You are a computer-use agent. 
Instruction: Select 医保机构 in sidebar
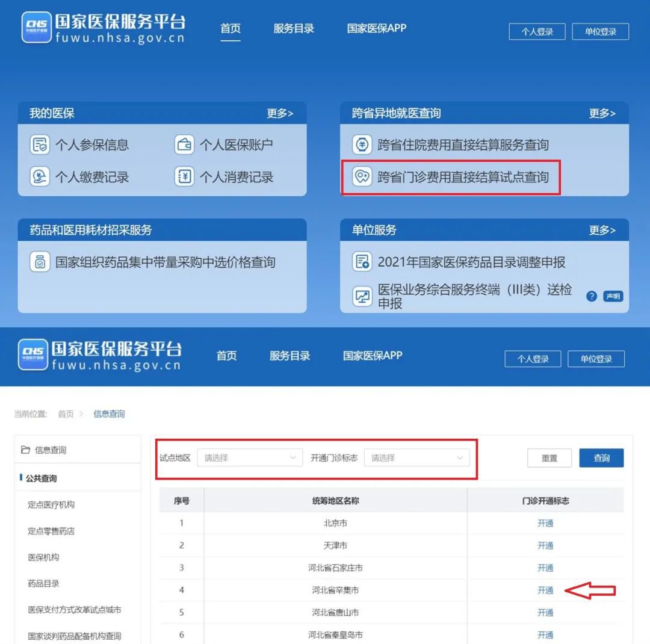pyautogui.click(x=43, y=557)
